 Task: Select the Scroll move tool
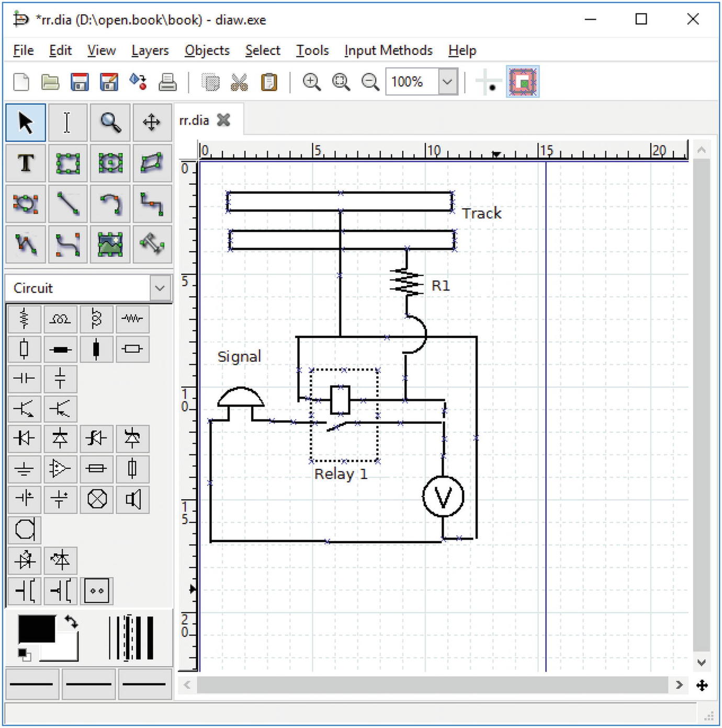pyautogui.click(x=152, y=122)
